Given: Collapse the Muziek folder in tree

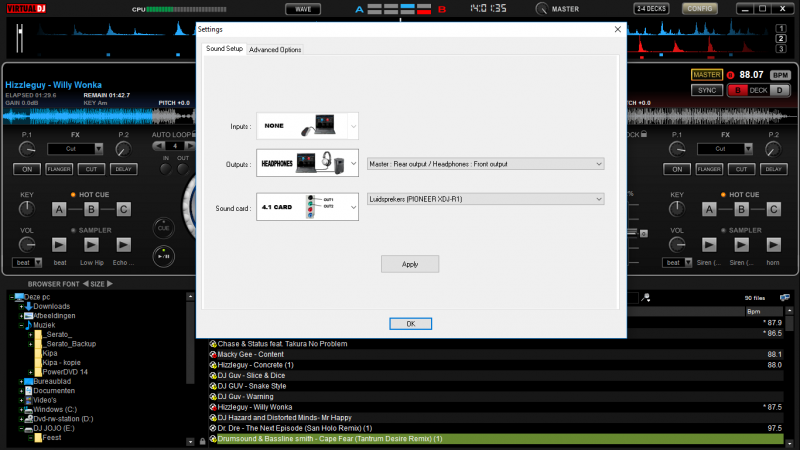Looking at the screenshot, I should point(21,325).
